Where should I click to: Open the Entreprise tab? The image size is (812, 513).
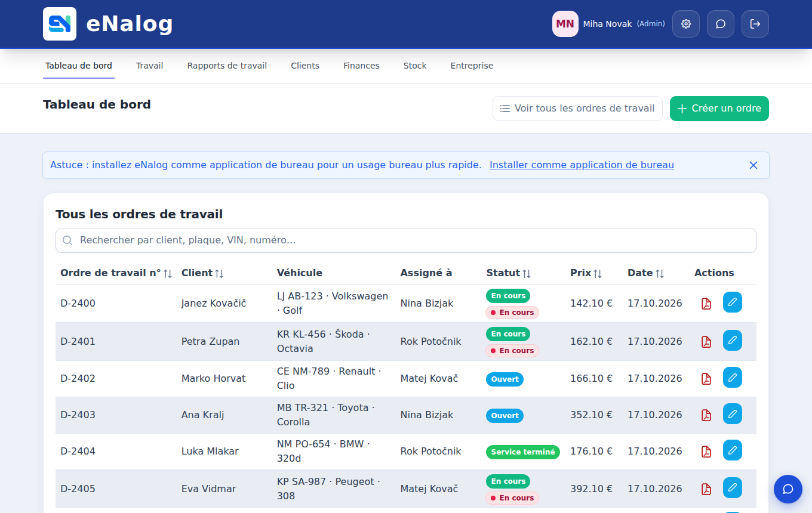pos(472,66)
